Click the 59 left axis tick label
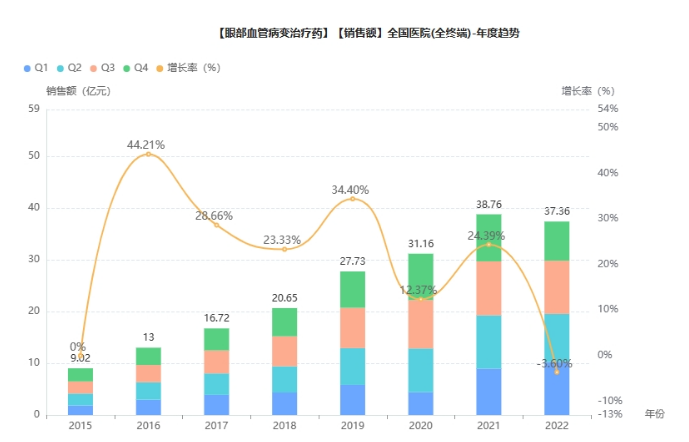This screenshot has width=689, height=442. pos(34,109)
